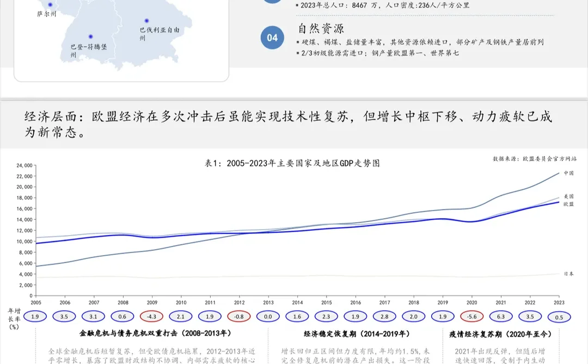Image resolution: width=588 pixels, height=364 pixels.
Task: Click the 经济层面 section headline
Action: 288,124
